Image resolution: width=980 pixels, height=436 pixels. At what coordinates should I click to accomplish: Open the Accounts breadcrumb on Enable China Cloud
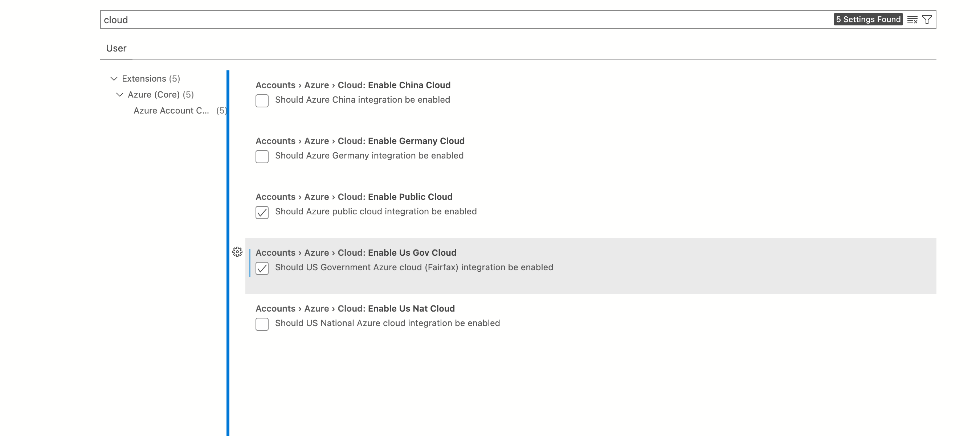pyautogui.click(x=275, y=85)
